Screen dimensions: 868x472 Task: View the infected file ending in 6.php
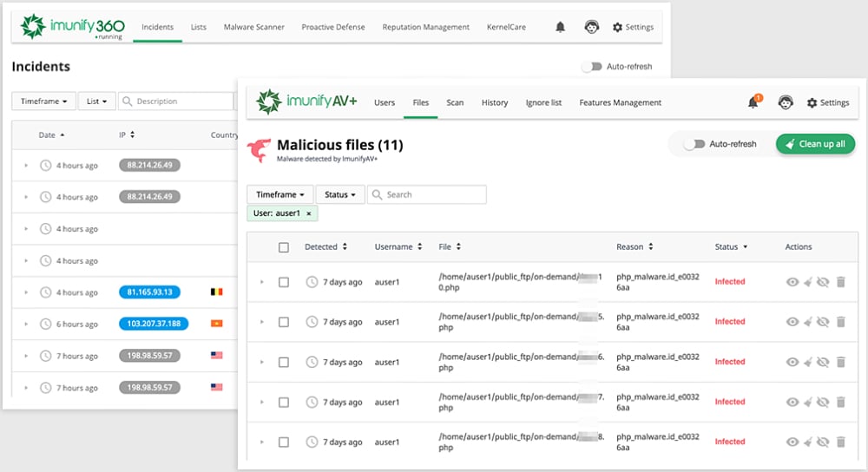click(792, 362)
